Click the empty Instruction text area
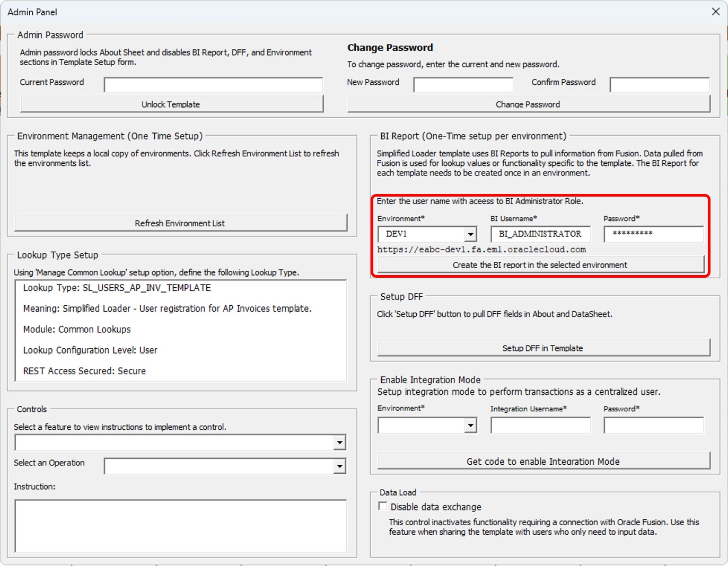The height and width of the screenshot is (566, 728). click(x=180, y=525)
